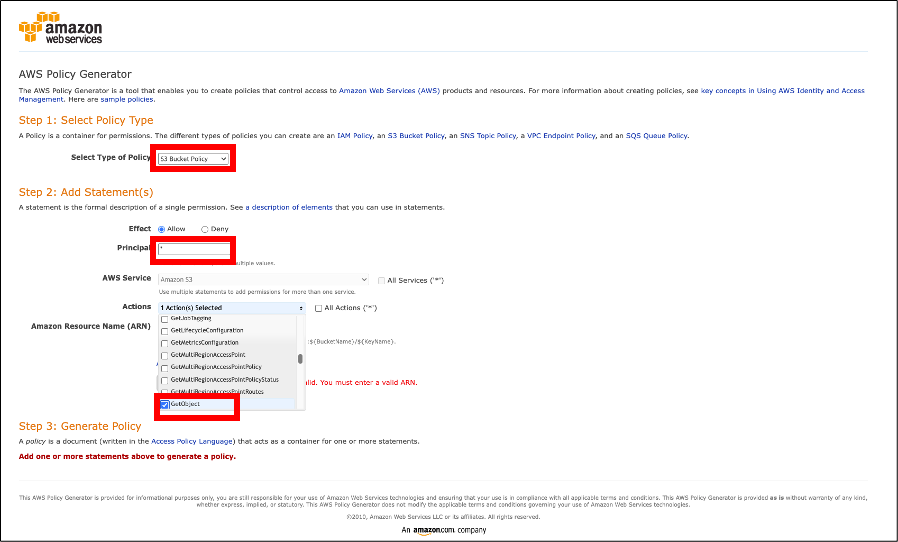
Task: Uncheck the GetObject action
Action: (164, 404)
